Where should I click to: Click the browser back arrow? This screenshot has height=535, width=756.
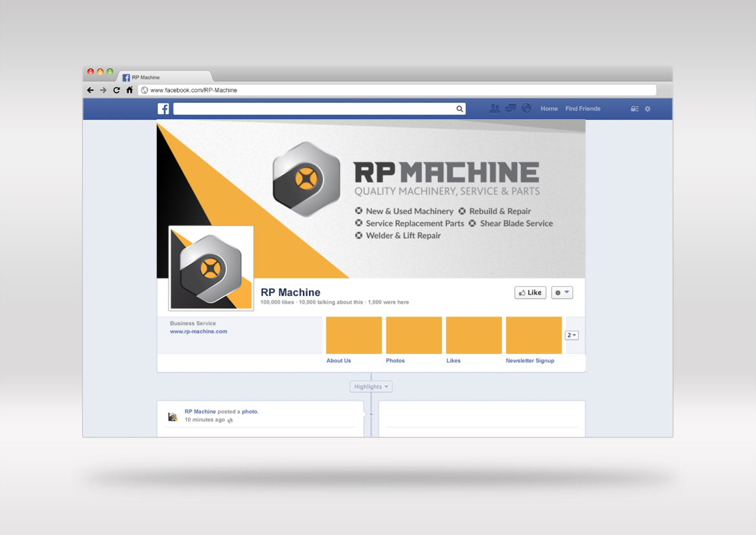tap(90, 90)
